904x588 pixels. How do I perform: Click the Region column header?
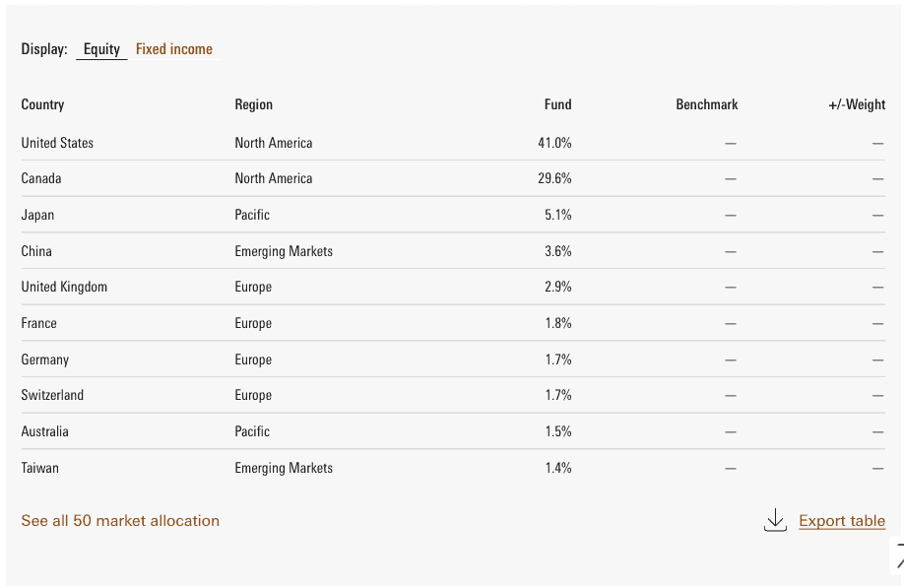pos(253,104)
